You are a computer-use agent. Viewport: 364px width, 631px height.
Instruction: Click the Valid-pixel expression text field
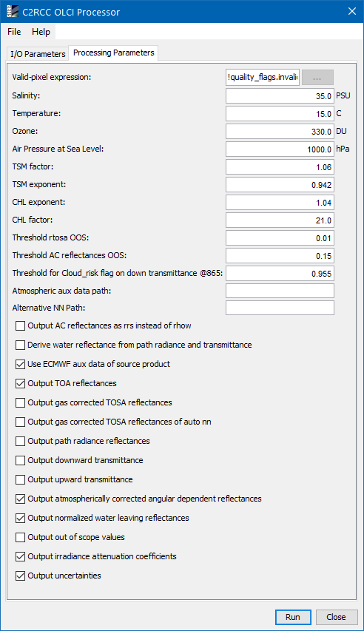click(x=263, y=77)
